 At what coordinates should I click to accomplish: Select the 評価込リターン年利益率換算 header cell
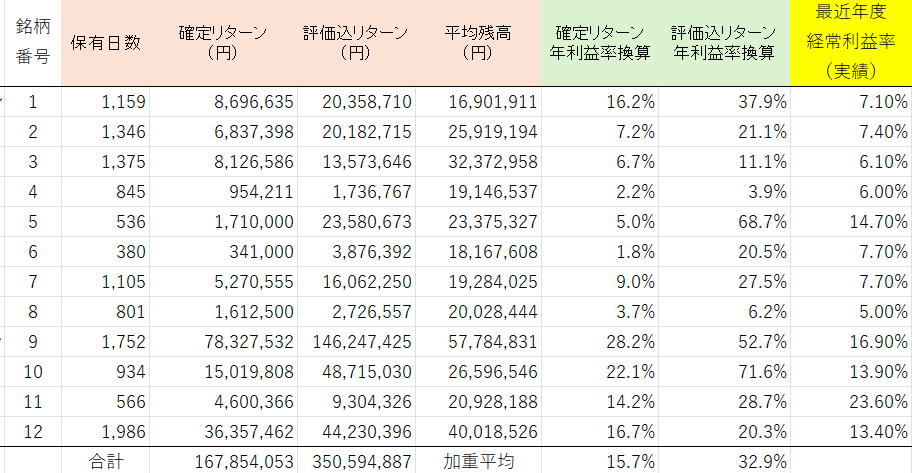pyautogui.click(x=724, y=42)
